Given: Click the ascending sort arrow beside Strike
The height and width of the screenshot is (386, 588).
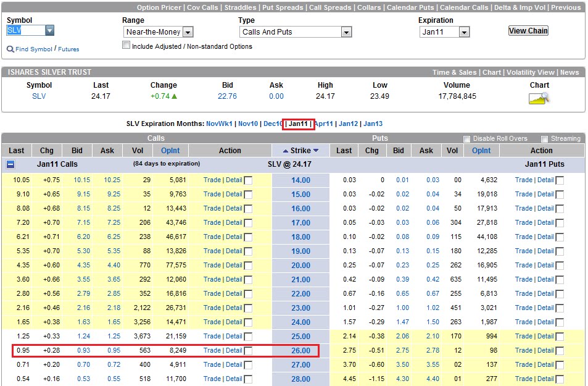Looking at the screenshot, I should [x=286, y=151].
